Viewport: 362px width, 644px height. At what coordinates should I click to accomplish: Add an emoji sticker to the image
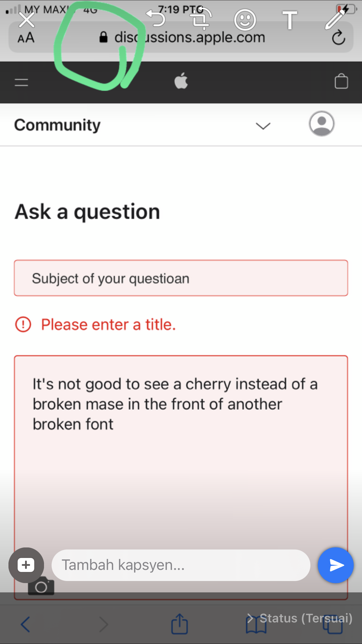pyautogui.click(x=245, y=20)
